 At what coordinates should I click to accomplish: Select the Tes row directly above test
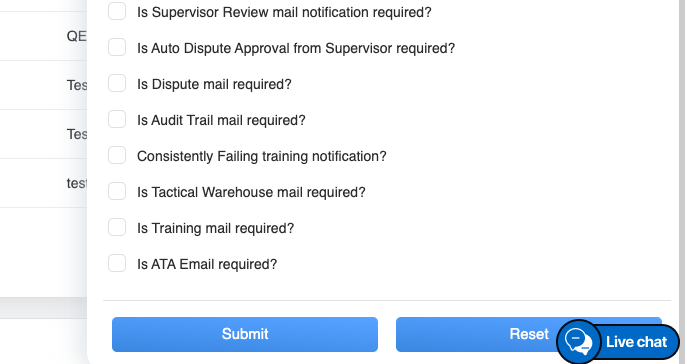click(44, 134)
